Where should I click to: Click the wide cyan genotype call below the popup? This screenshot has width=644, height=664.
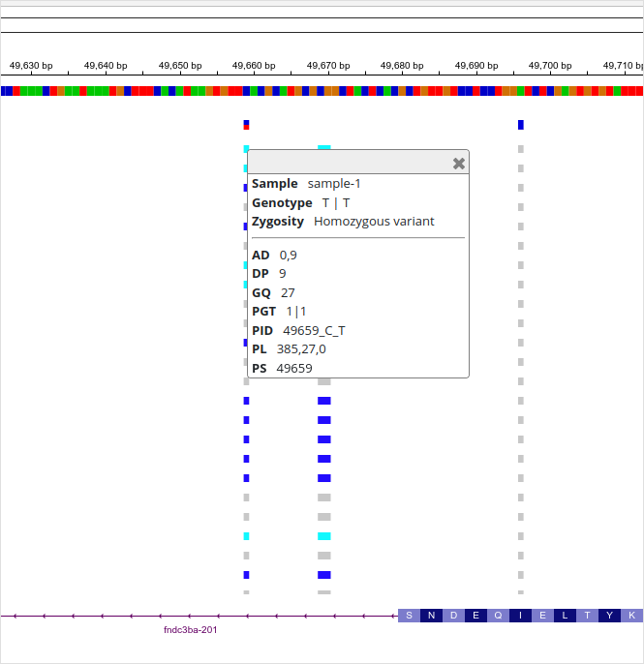pyautogui.click(x=324, y=536)
